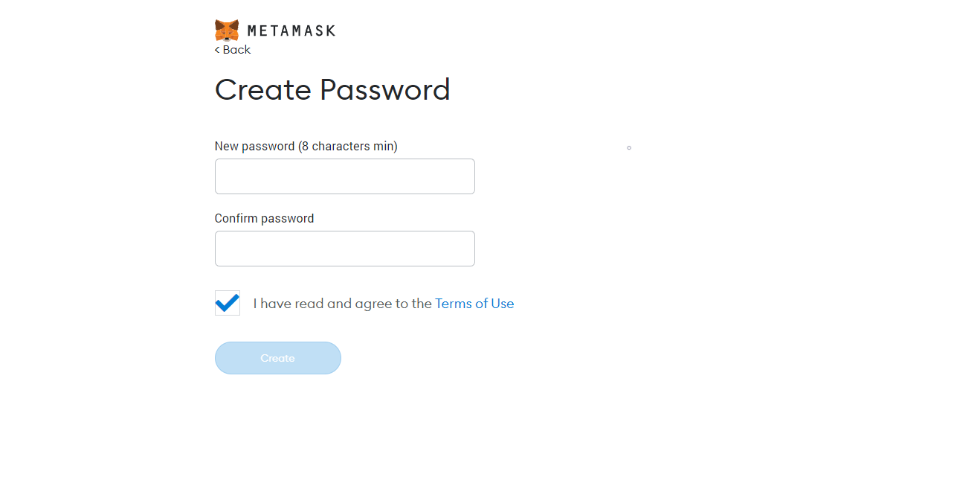Click the Create Password heading
The height and width of the screenshot is (489, 980).
coord(332,90)
